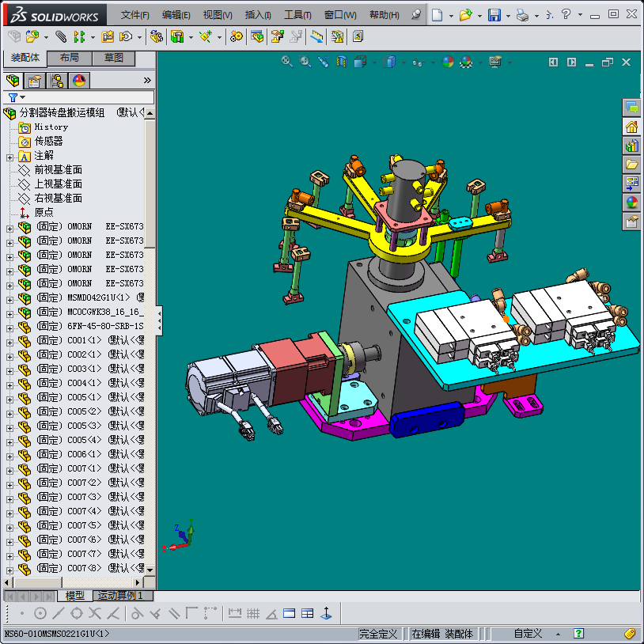This screenshot has height=644, width=644.
Task: Expand the MSMD042G1U<1> component
Action: click(9, 300)
